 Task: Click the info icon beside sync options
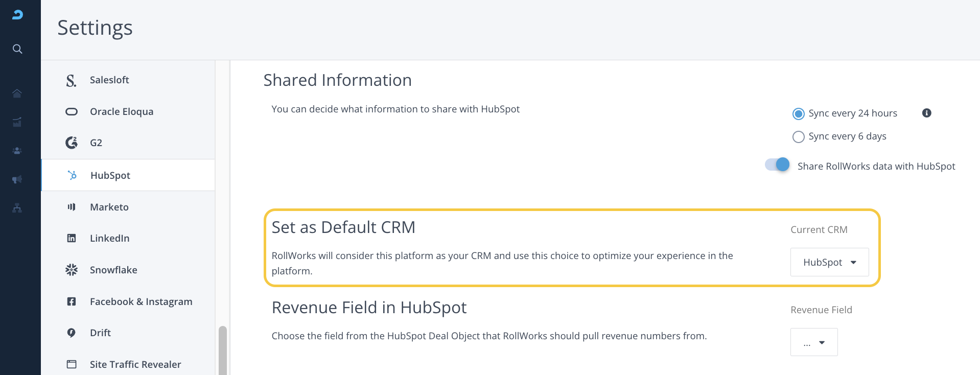(x=926, y=113)
